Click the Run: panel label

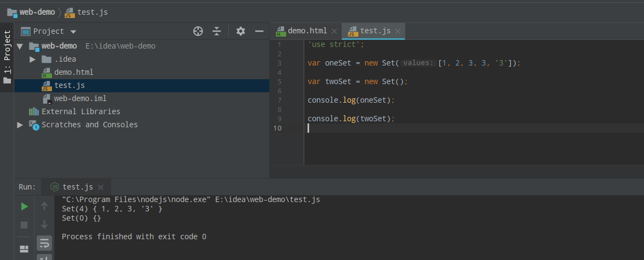click(x=27, y=187)
